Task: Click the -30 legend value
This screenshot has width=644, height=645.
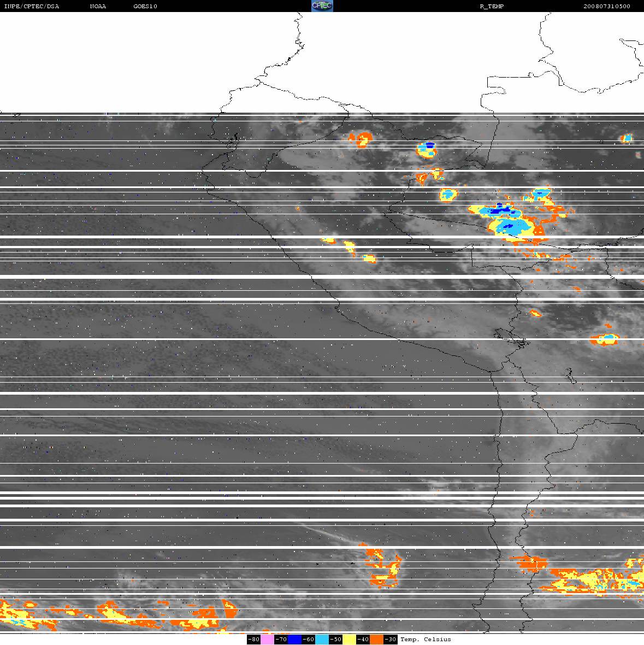Action: tap(391, 639)
